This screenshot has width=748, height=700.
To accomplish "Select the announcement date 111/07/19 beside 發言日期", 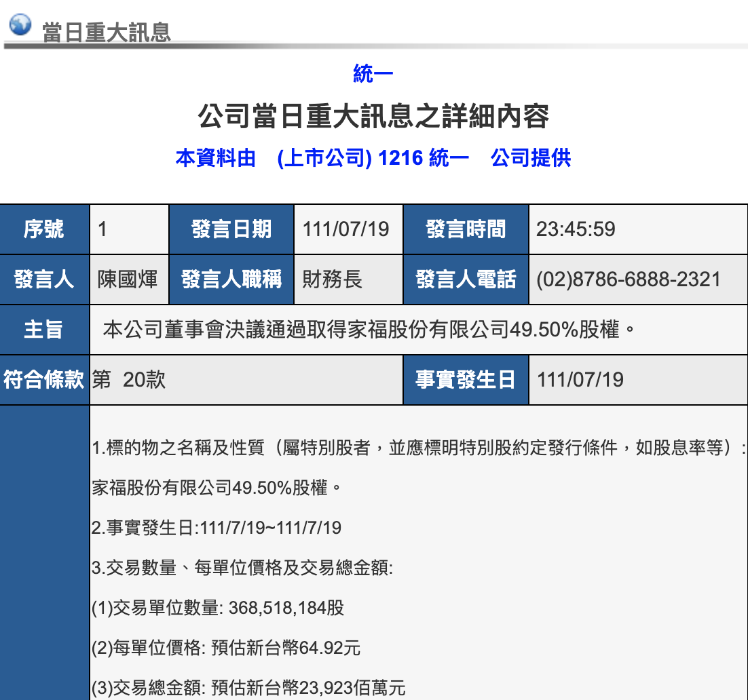I will pos(346,229).
